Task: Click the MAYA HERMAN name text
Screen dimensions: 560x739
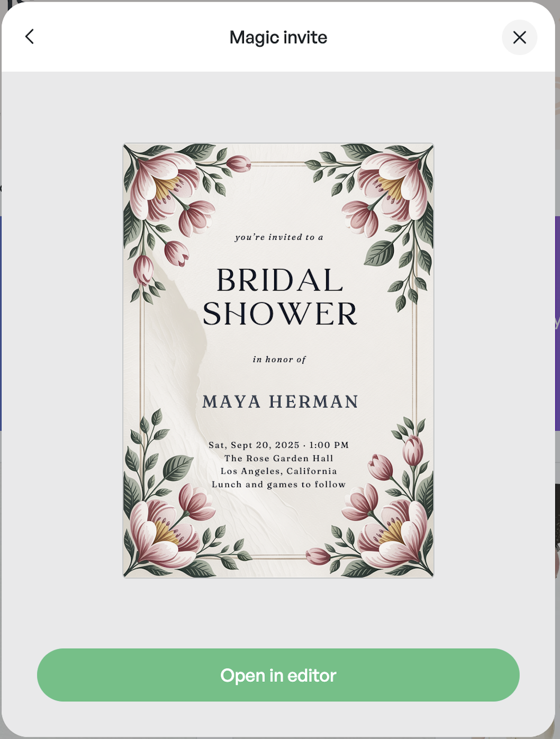Action: point(280,401)
